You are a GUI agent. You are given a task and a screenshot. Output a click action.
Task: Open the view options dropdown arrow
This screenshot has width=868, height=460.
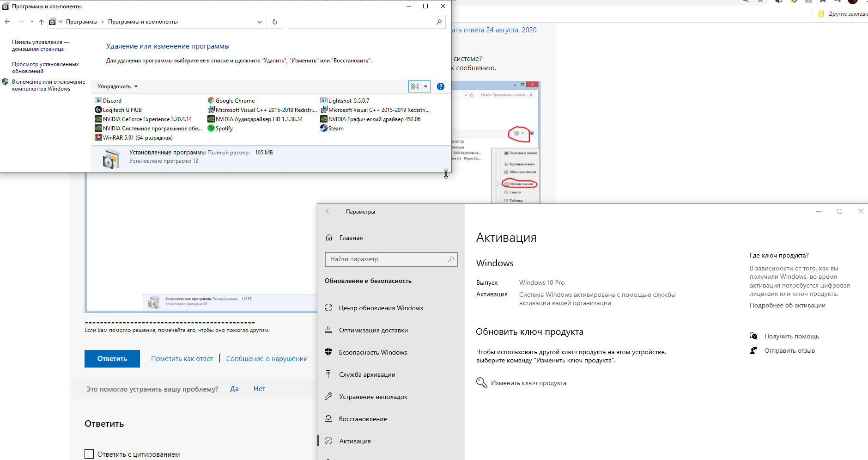(426, 86)
